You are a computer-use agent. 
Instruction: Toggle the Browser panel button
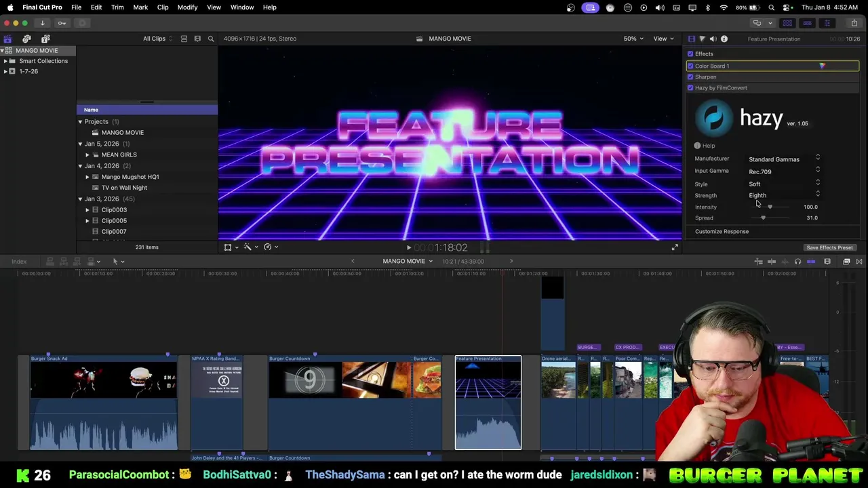point(787,23)
